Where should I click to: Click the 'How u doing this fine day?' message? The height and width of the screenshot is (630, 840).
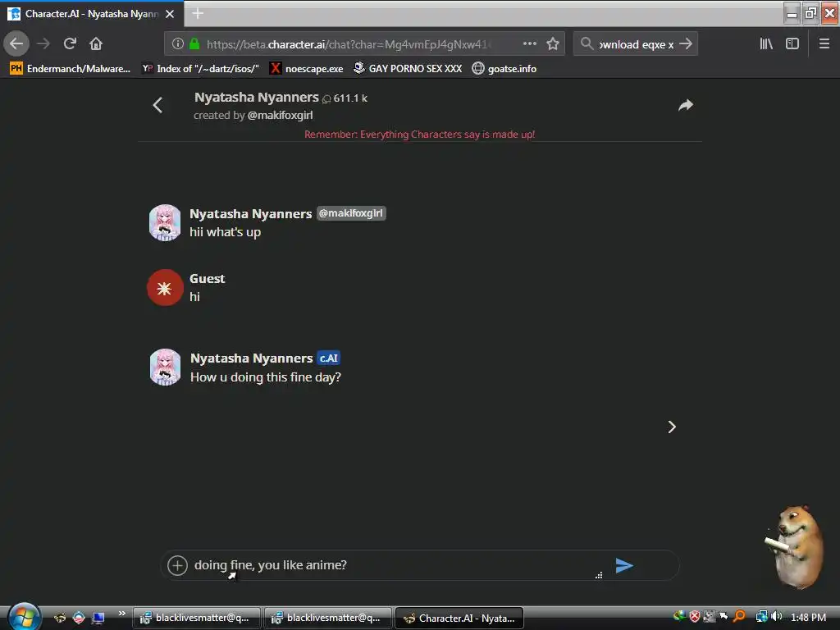click(266, 377)
